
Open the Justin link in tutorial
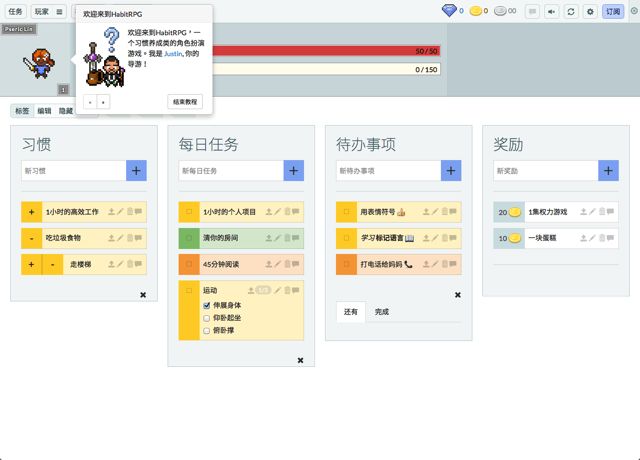tap(173, 53)
